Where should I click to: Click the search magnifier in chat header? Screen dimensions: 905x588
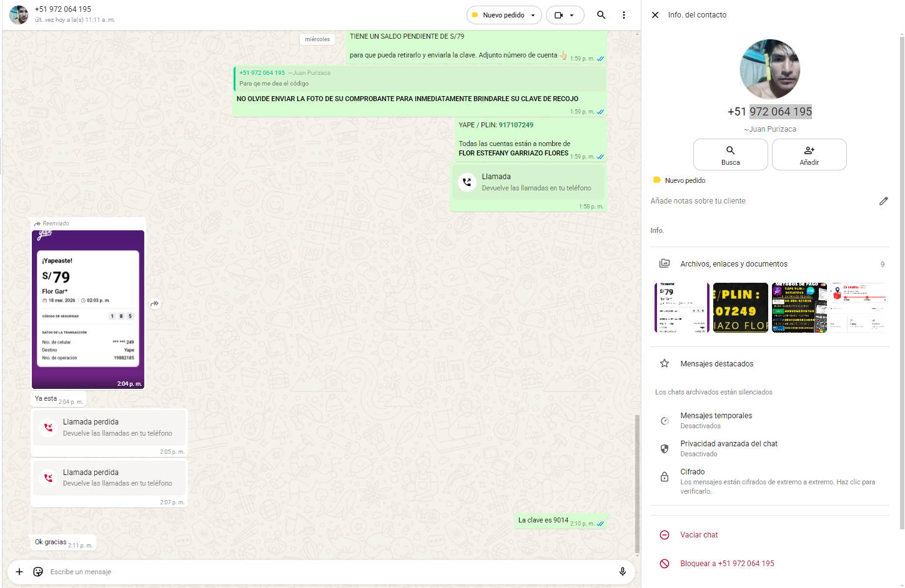pyautogui.click(x=601, y=15)
